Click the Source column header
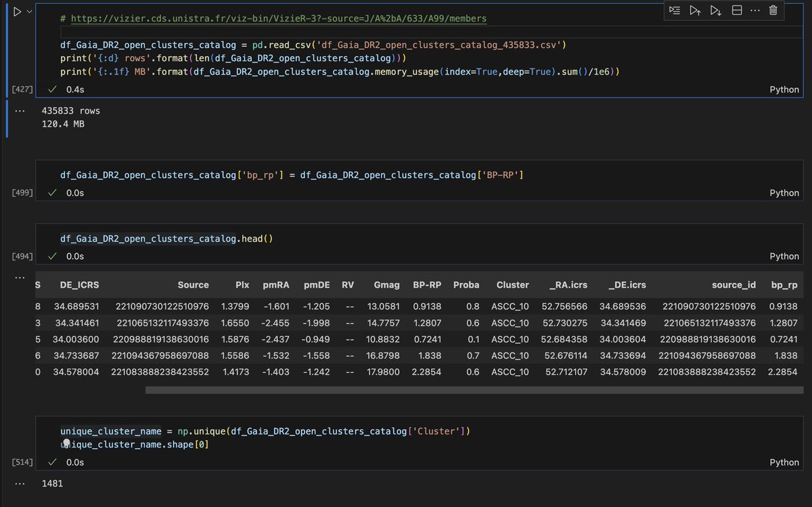This screenshot has height=507, width=812. [193, 285]
